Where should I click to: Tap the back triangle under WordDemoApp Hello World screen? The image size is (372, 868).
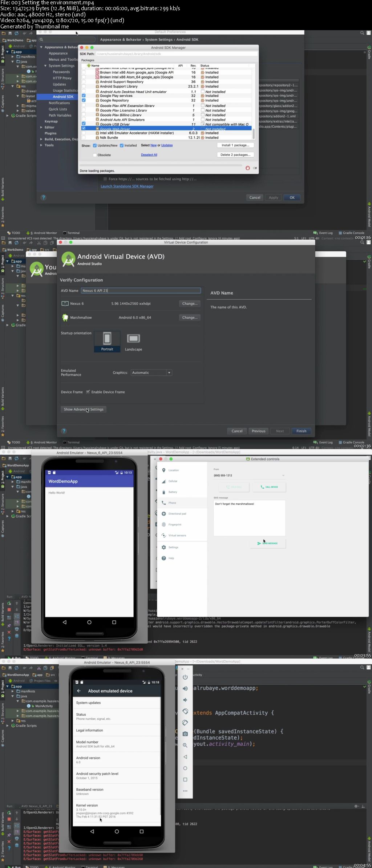click(64, 622)
